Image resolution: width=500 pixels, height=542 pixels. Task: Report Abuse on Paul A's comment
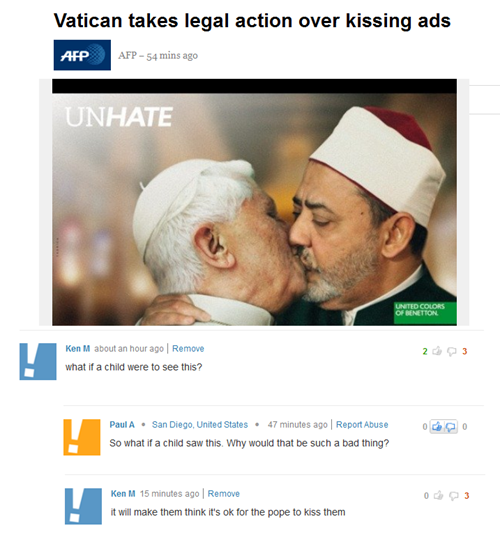[x=362, y=424]
